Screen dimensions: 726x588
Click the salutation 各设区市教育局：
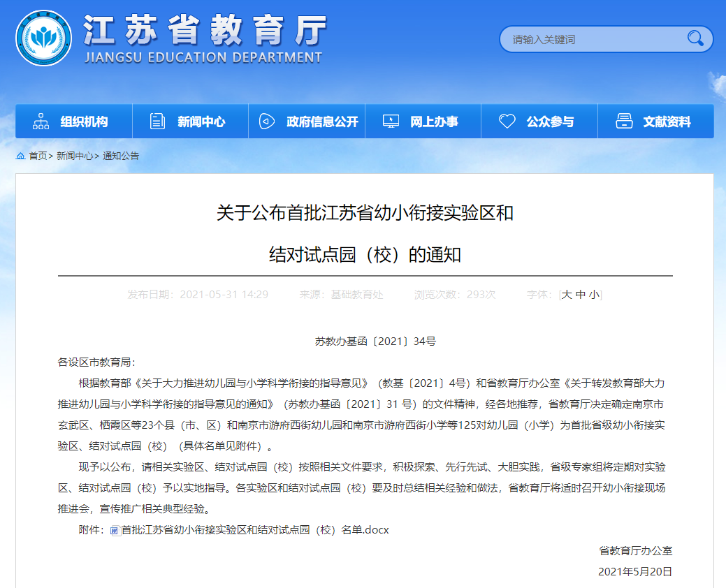tap(96, 362)
